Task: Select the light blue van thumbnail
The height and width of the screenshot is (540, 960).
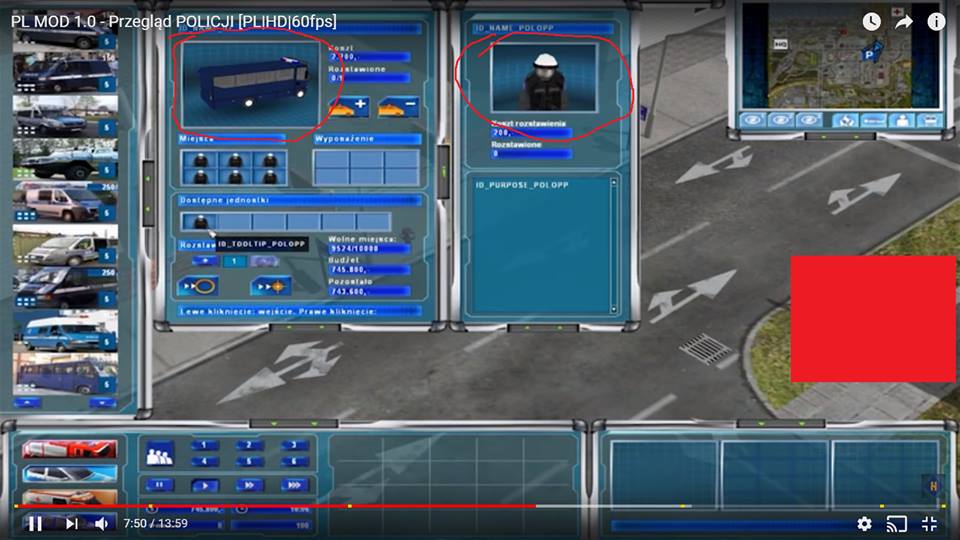Action: pyautogui.click(x=65, y=331)
